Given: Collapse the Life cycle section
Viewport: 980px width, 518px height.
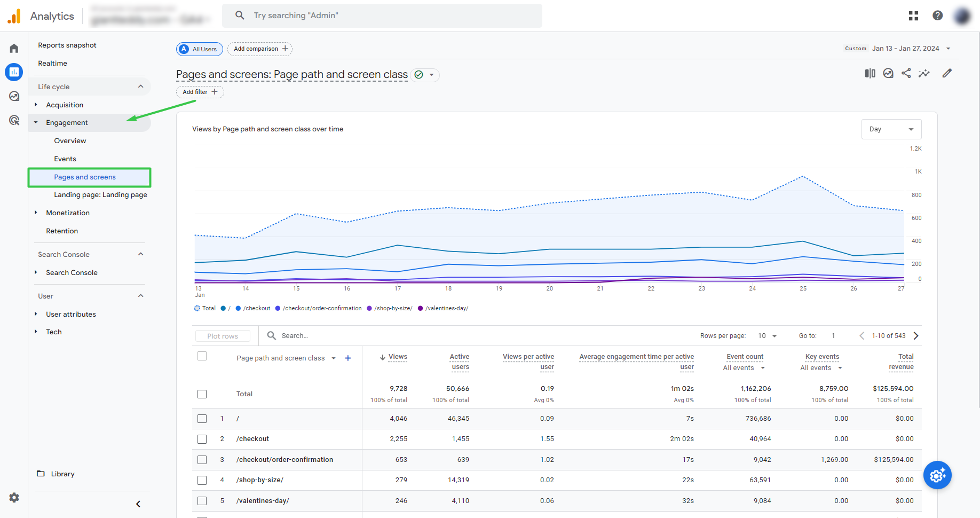Looking at the screenshot, I should click(x=141, y=87).
